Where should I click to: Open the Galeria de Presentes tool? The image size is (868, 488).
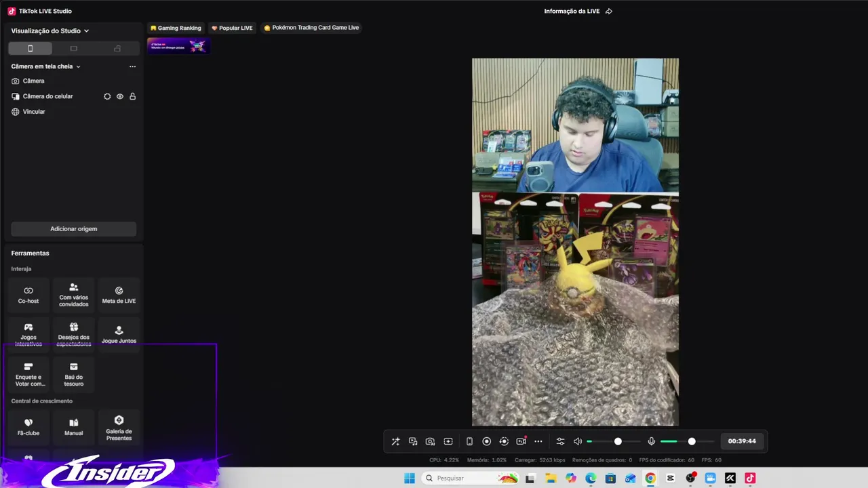pos(119,427)
